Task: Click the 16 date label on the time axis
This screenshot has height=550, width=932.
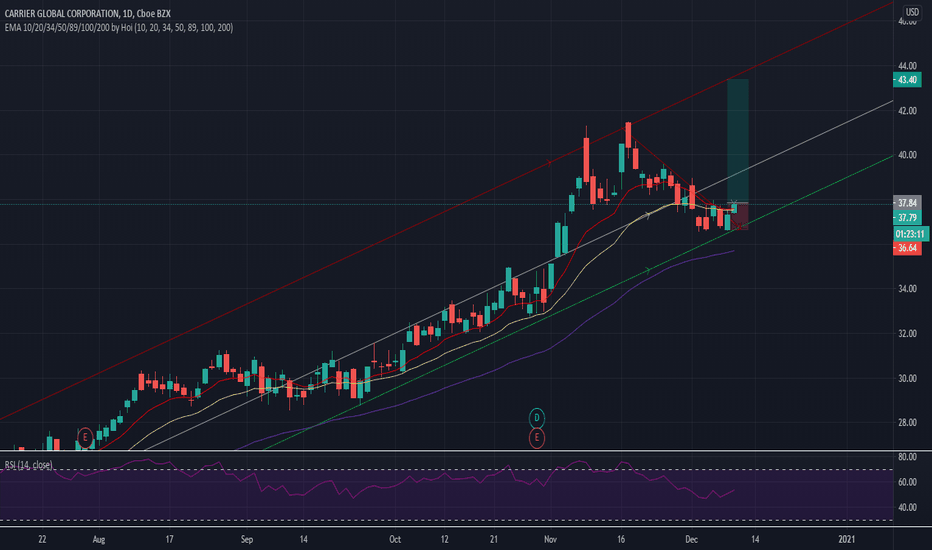Action: pyautogui.click(x=621, y=539)
